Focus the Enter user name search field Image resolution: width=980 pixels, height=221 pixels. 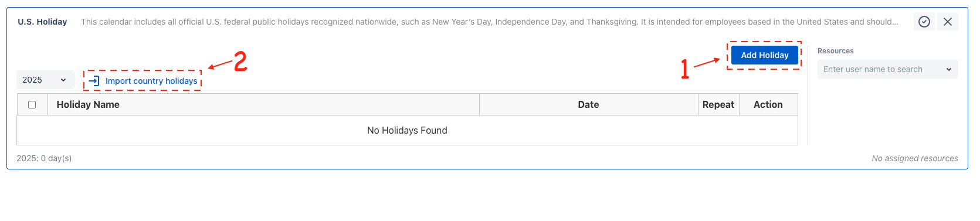click(888, 69)
